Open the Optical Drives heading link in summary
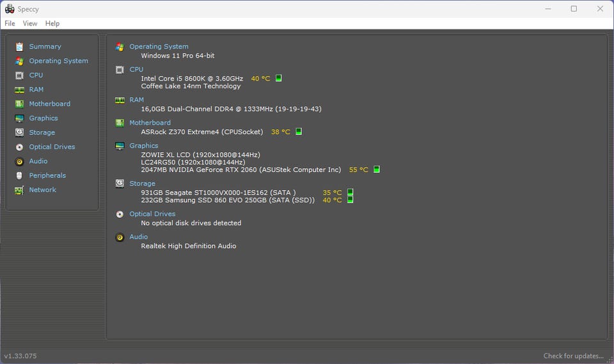 pyautogui.click(x=152, y=214)
